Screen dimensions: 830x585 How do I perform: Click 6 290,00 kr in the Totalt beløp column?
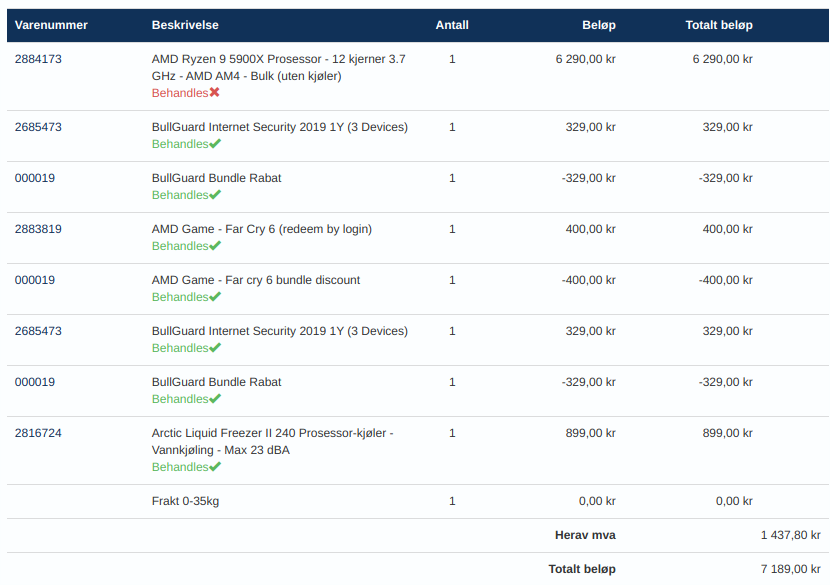click(723, 59)
